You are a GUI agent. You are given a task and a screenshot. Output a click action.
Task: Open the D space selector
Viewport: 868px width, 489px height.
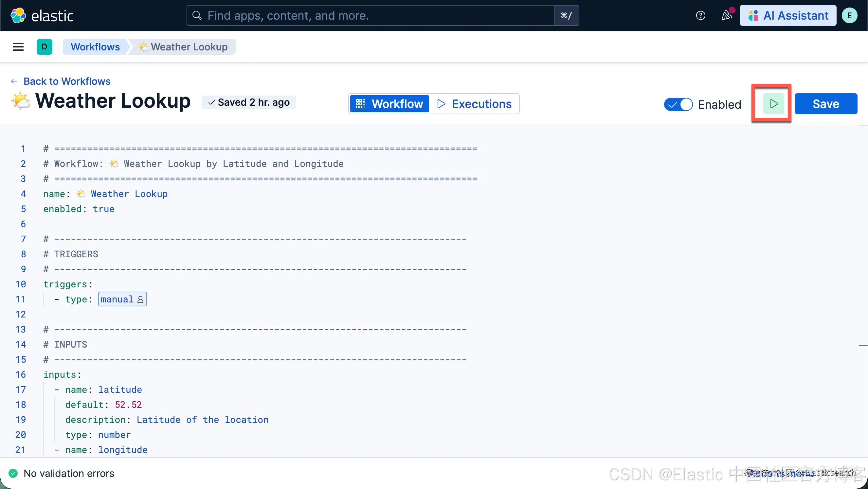(44, 47)
